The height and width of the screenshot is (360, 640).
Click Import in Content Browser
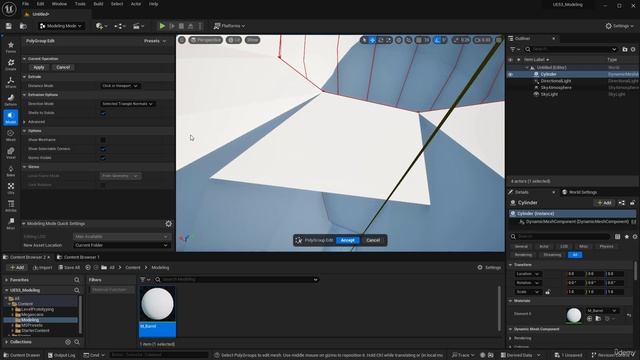coord(42,268)
